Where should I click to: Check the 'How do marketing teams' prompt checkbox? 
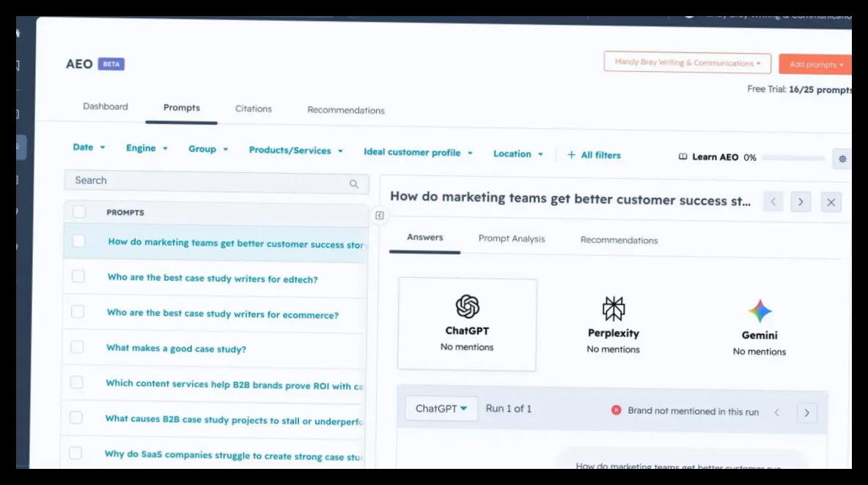pyautogui.click(x=78, y=240)
